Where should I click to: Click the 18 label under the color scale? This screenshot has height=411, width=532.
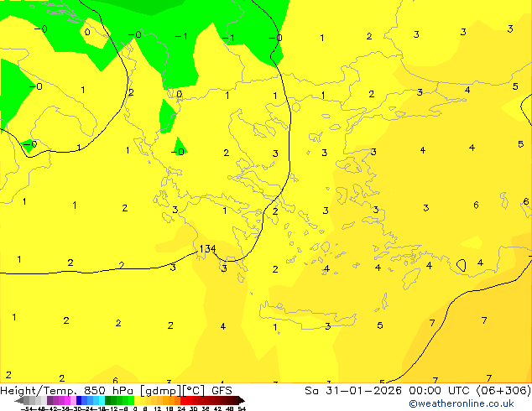(170, 408)
